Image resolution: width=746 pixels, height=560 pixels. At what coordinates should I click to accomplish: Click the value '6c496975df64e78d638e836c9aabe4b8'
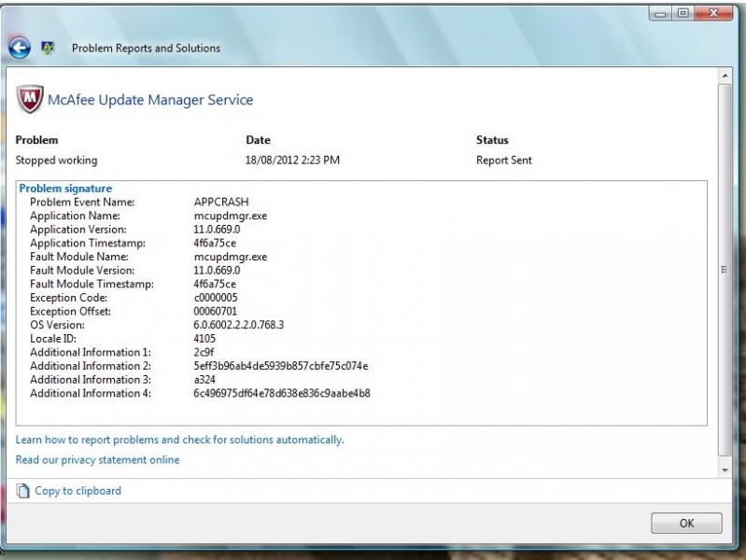(282, 394)
